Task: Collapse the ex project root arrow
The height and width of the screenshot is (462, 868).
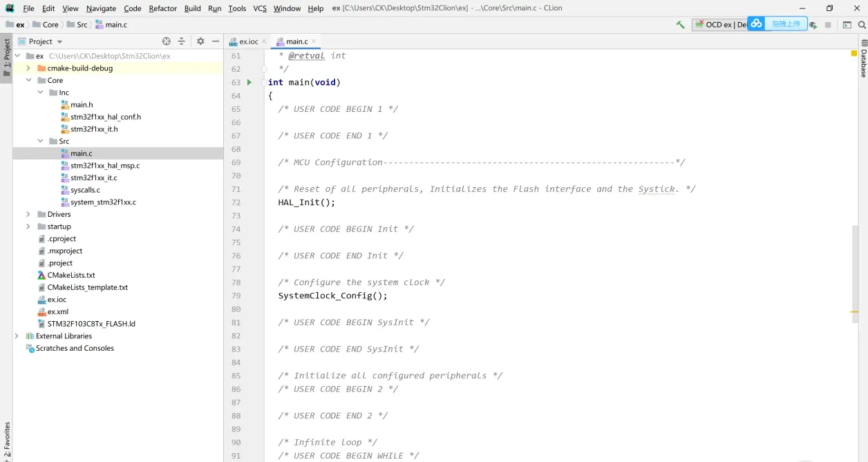Action: pos(17,56)
